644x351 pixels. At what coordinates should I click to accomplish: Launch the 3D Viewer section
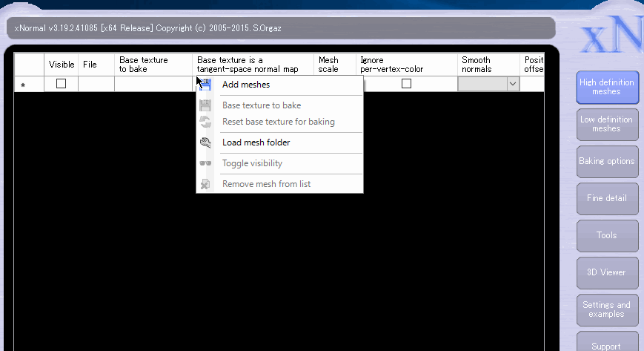(608, 273)
